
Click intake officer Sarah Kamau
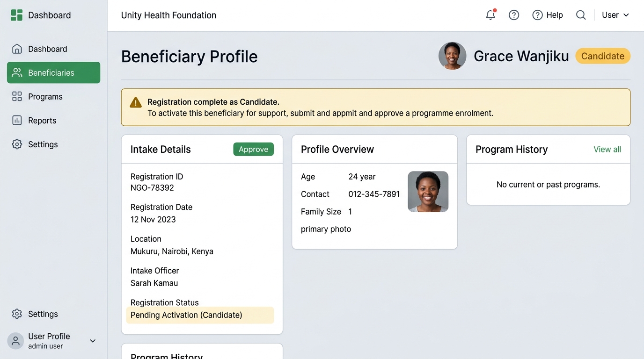154,283
